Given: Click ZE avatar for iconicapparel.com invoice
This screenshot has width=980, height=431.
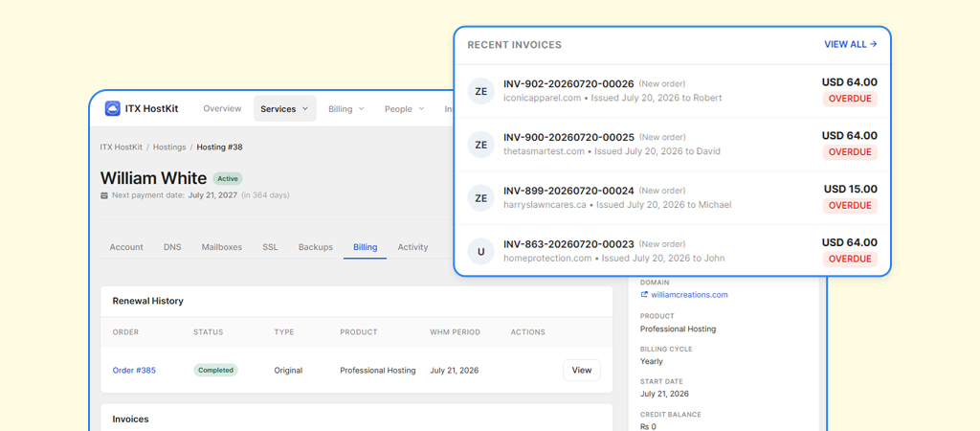Looking at the screenshot, I should [x=480, y=91].
